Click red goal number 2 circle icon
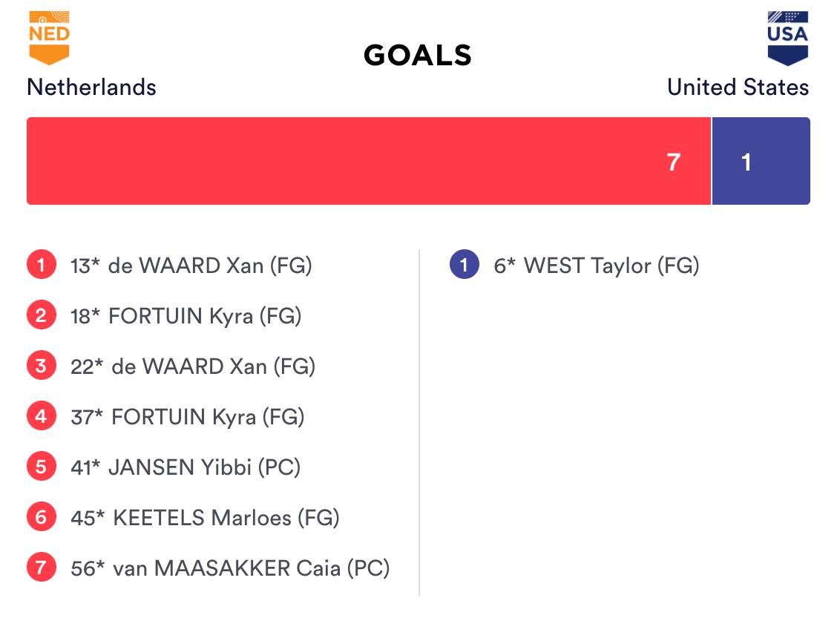 coord(42,315)
